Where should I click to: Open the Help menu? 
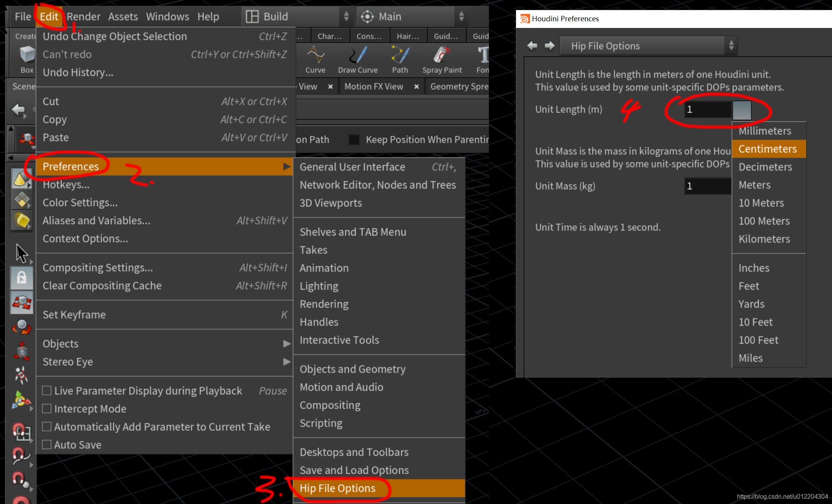(208, 17)
